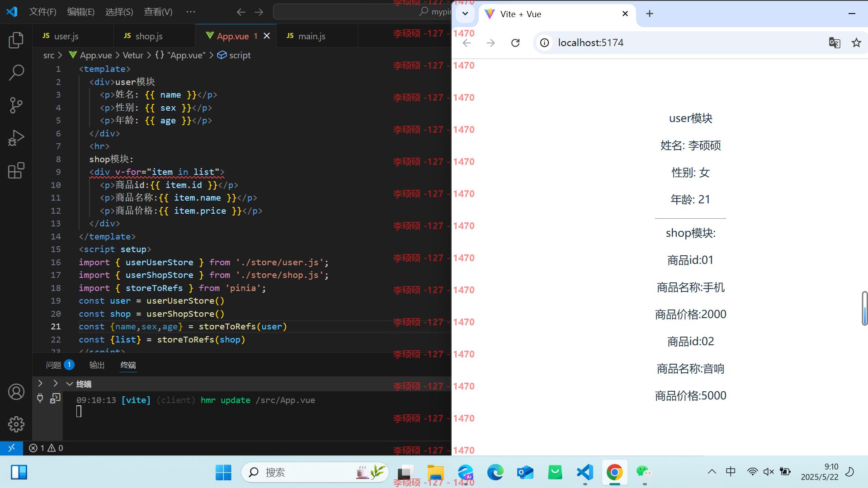Click the browser page vertical scrollbar

click(864, 308)
